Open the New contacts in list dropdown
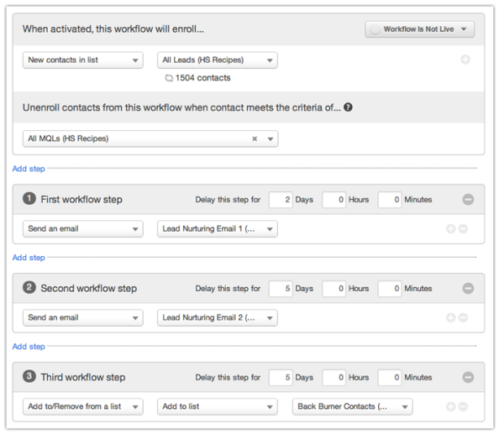This screenshot has height=439, width=504. [82, 60]
